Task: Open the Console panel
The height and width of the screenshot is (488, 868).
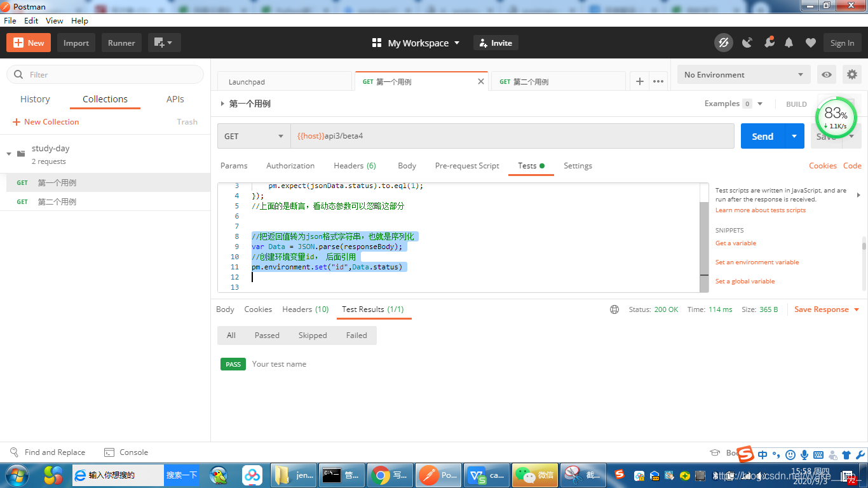Action: coord(126,452)
